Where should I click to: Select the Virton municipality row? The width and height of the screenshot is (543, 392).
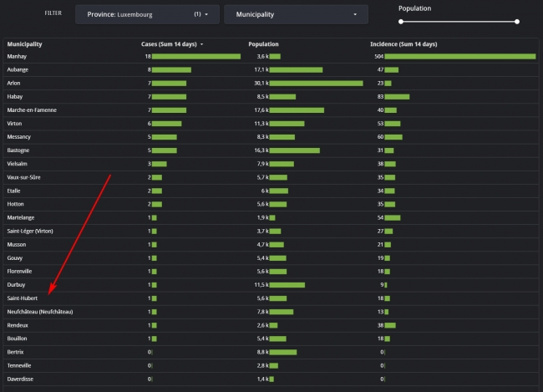click(x=271, y=124)
